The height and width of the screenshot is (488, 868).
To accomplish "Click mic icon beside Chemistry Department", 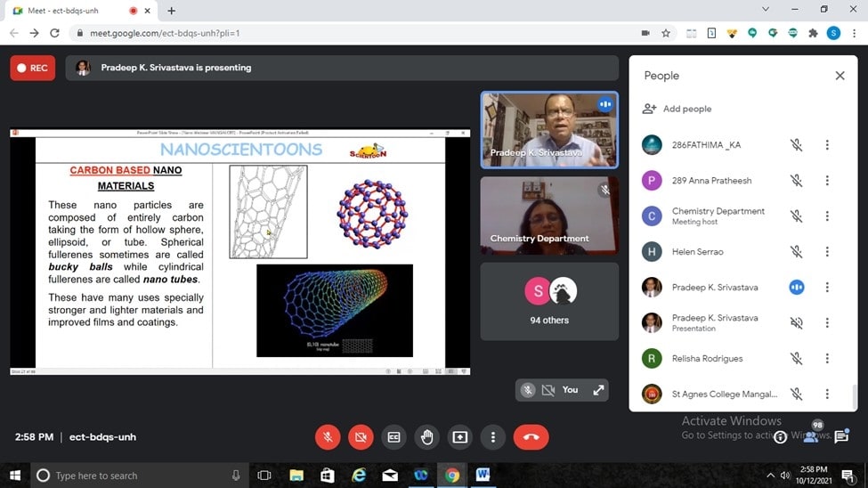I will pos(797,216).
